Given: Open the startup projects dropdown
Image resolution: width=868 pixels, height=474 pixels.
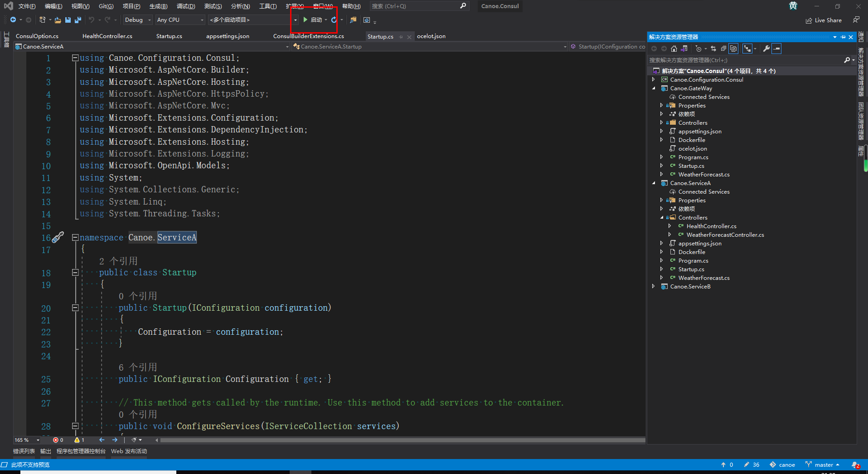Looking at the screenshot, I should 253,20.
